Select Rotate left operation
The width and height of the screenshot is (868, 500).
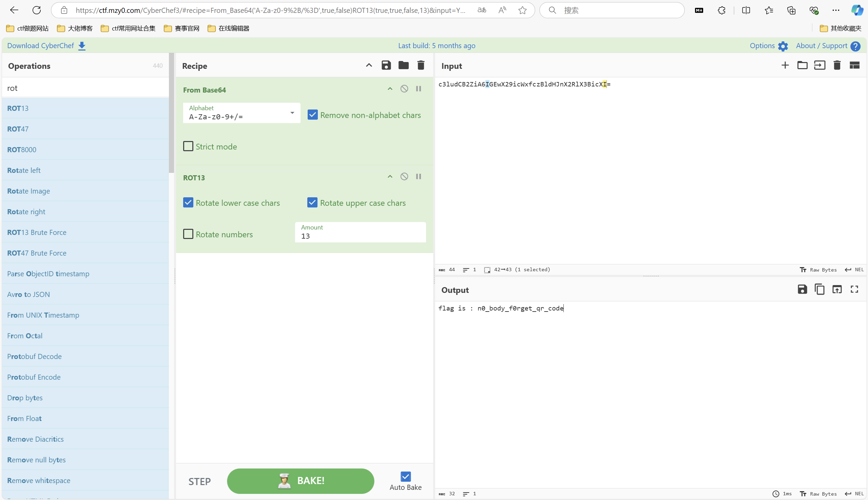[85, 170]
